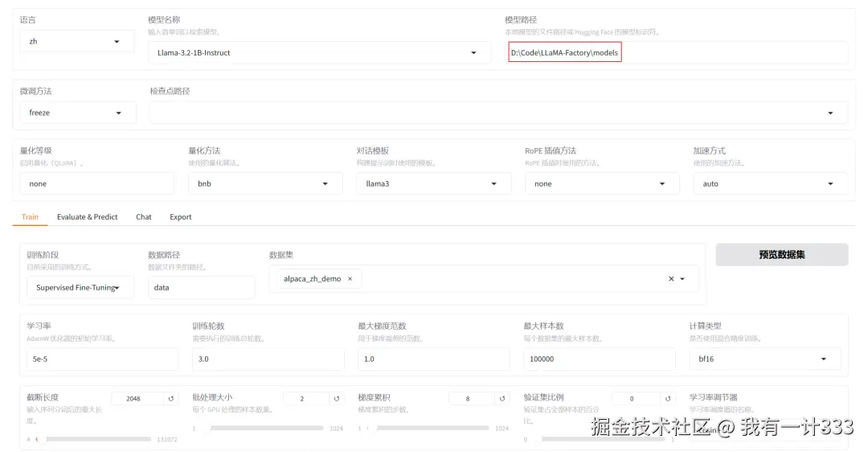Open the 微调方法 freeze dropdown
Viewport: 868px width, 452px height.
point(77,113)
